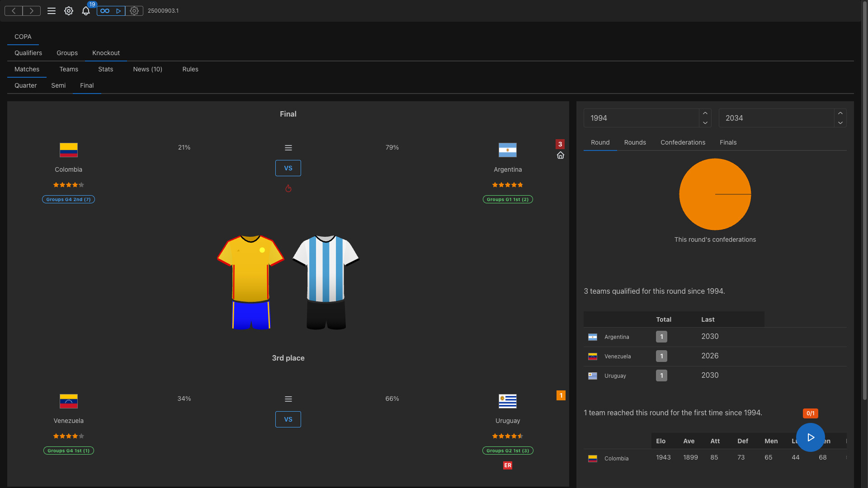868x488 pixels.
Task: Open the match options list icon between percentages
Action: coord(288,148)
